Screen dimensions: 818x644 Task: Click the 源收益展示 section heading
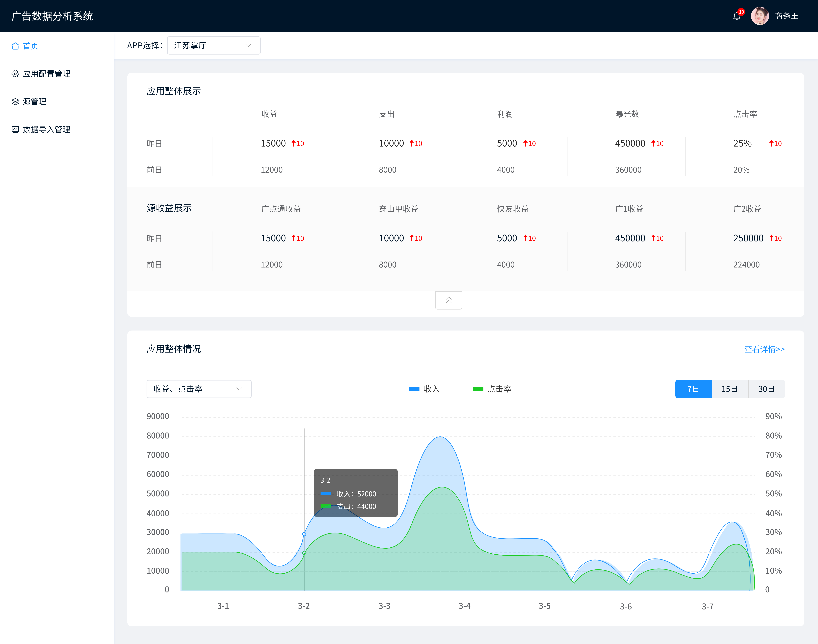coord(169,208)
